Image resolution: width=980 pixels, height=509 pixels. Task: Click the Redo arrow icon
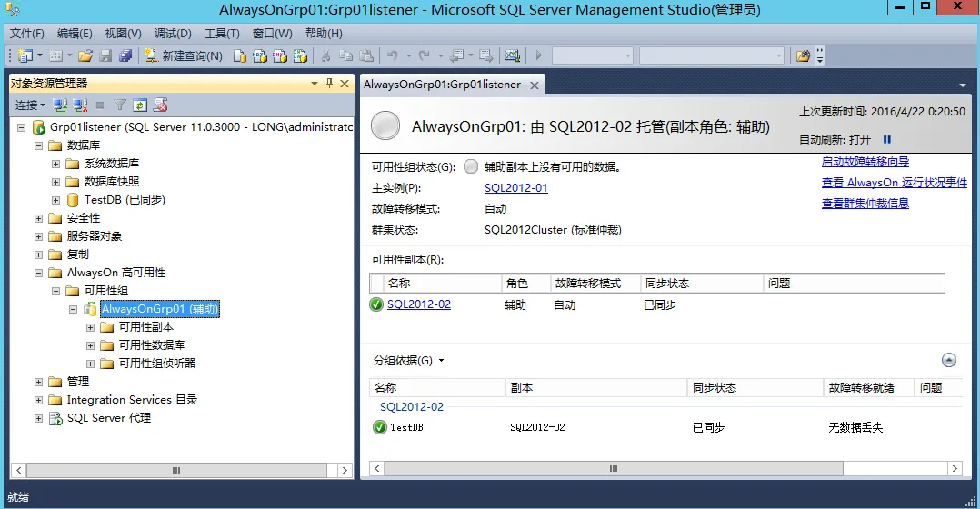tap(425, 55)
